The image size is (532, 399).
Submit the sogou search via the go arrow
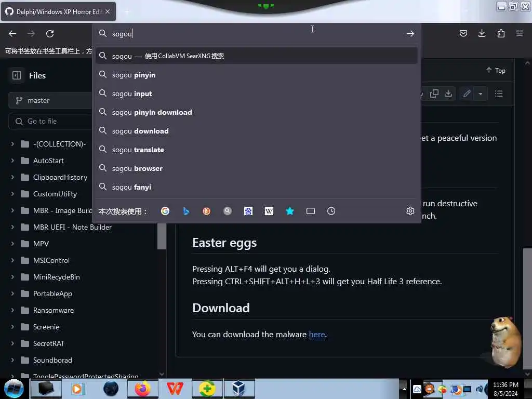(410, 34)
